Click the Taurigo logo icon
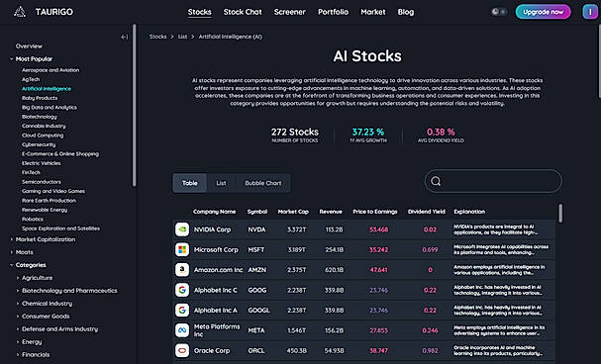 point(20,12)
